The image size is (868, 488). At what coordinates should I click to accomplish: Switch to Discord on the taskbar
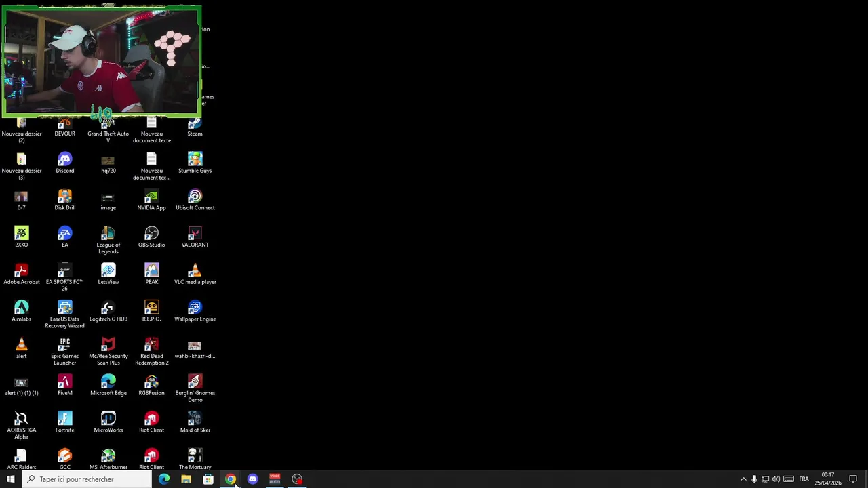[252, 479]
